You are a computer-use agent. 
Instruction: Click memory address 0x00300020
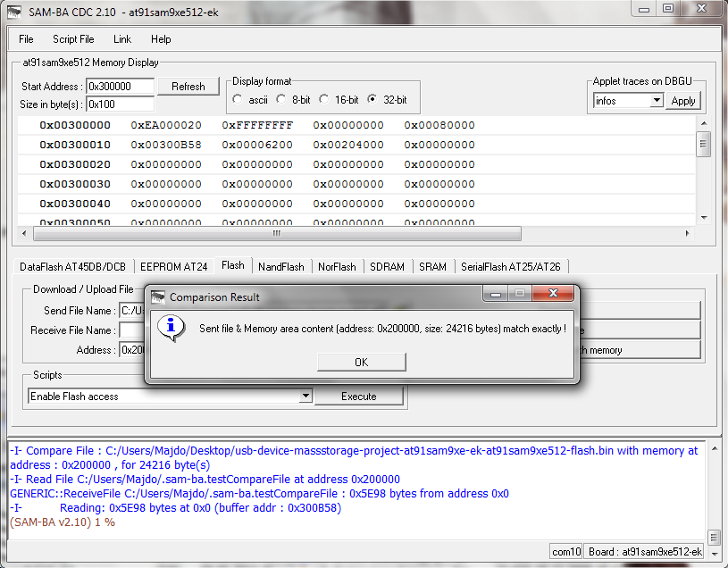(x=75, y=164)
